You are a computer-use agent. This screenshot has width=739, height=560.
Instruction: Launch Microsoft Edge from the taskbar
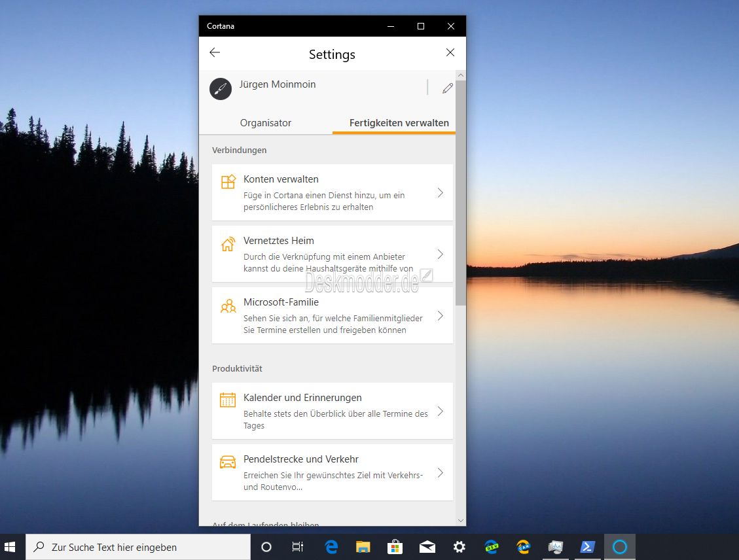click(331, 547)
